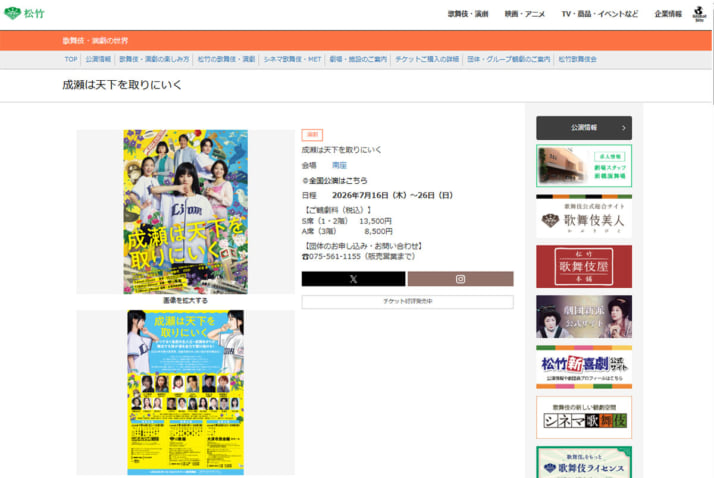714x478 pixels.
Task: Click the チケット好評発売中 button
Action: (408, 301)
